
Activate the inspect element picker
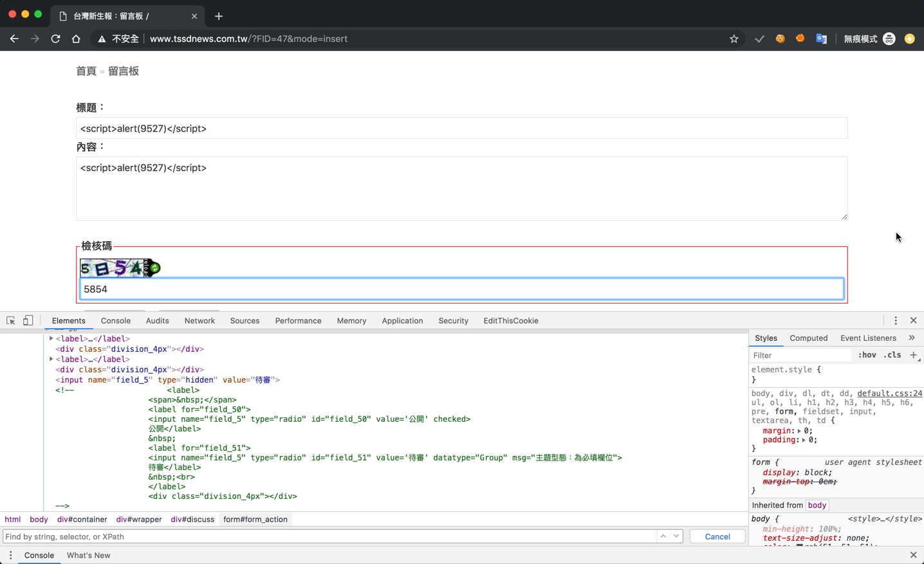pyautogui.click(x=11, y=320)
